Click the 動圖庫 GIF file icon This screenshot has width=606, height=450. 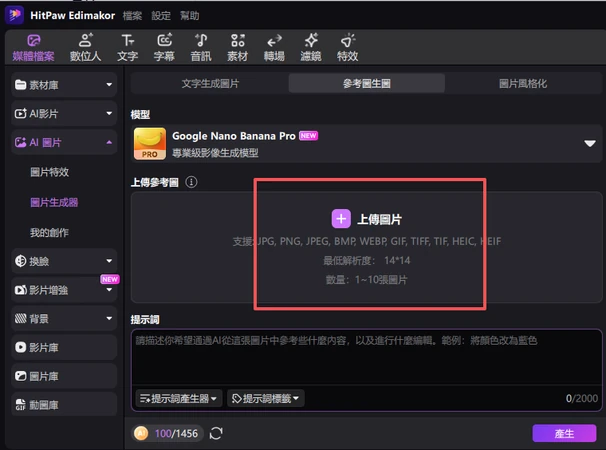[x=20, y=405]
